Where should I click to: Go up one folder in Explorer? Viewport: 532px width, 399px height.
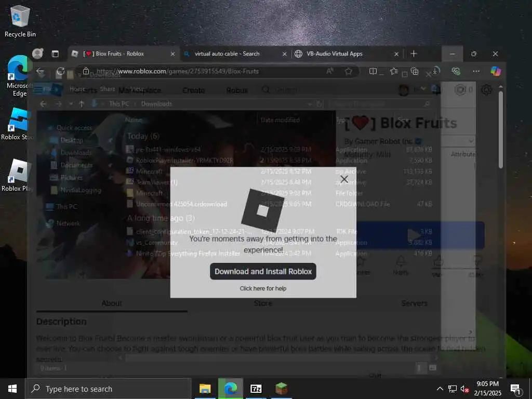[x=82, y=104]
